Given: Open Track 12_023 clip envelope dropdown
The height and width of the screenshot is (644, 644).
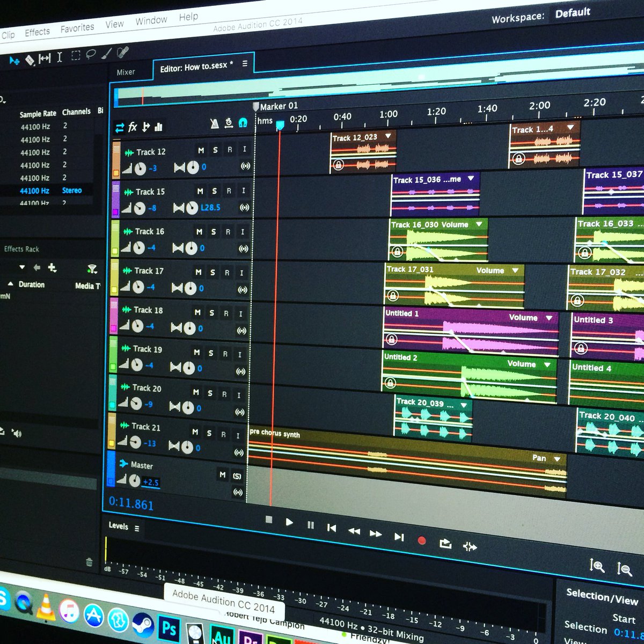Looking at the screenshot, I should tap(388, 136).
